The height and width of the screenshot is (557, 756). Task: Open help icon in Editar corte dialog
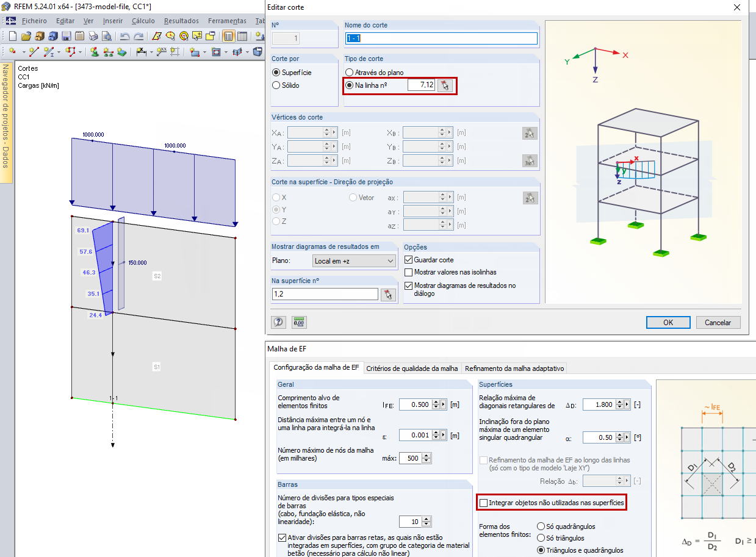point(279,322)
